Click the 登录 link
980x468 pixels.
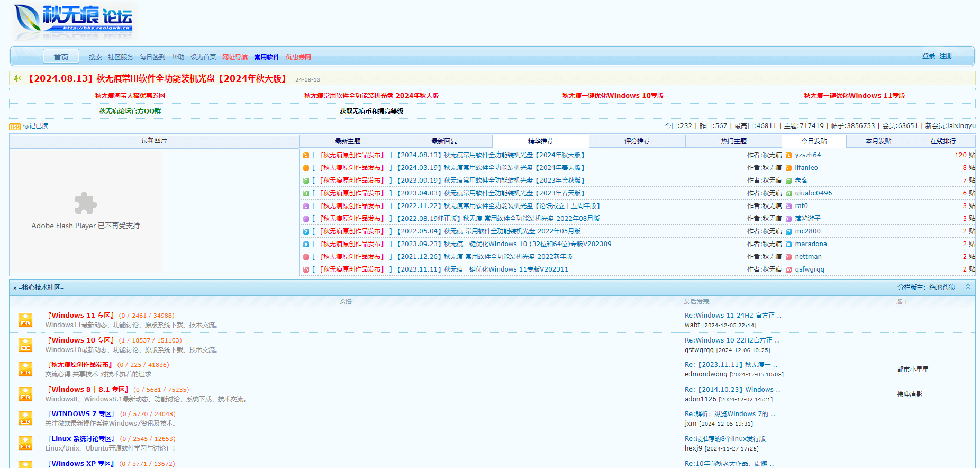(x=928, y=56)
